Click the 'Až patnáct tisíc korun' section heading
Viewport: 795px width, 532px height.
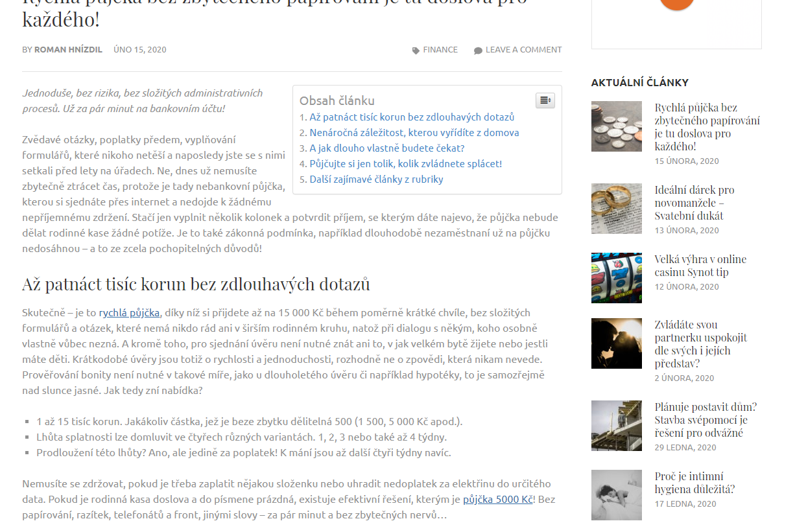tap(196, 284)
